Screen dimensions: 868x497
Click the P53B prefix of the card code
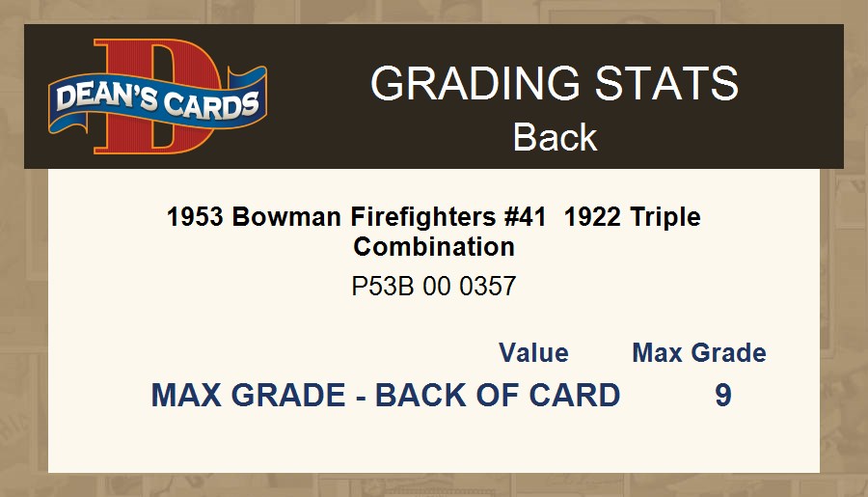coord(383,286)
